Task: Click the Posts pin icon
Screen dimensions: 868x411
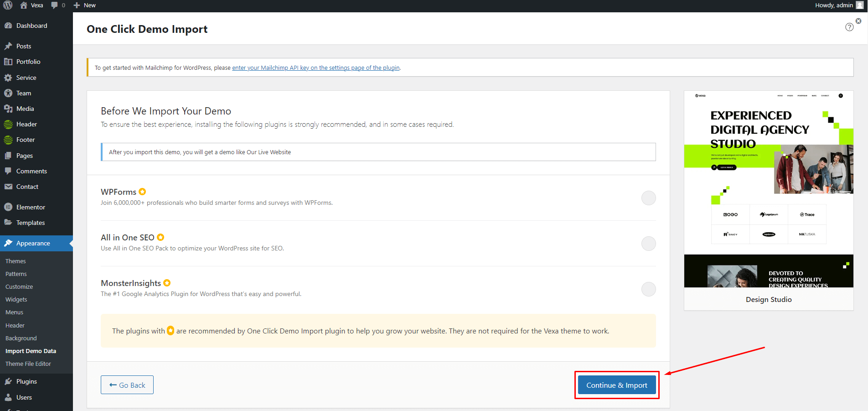Action: (8, 46)
